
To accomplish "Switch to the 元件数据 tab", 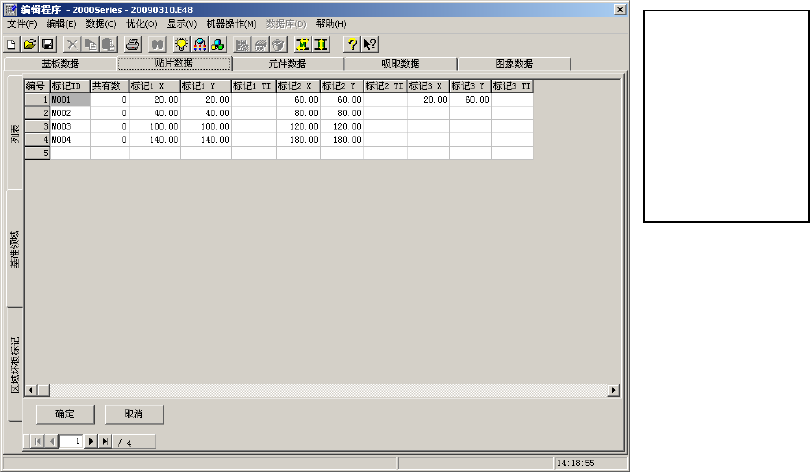I will (x=287, y=63).
